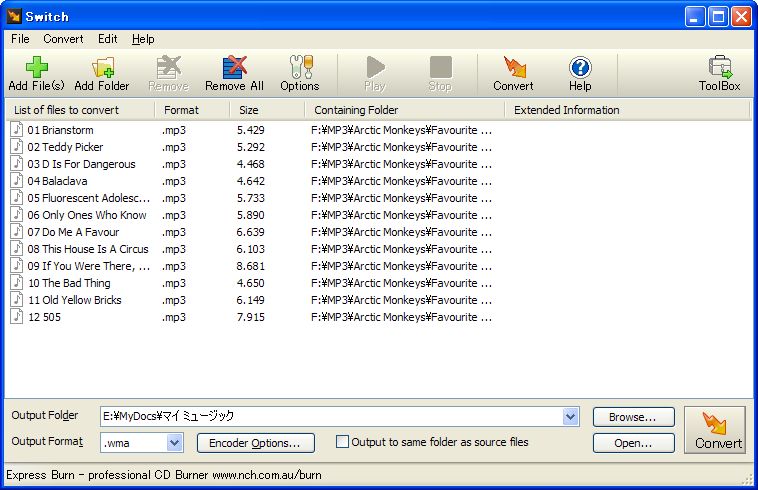Sort by List of files to convert header

coord(80,110)
